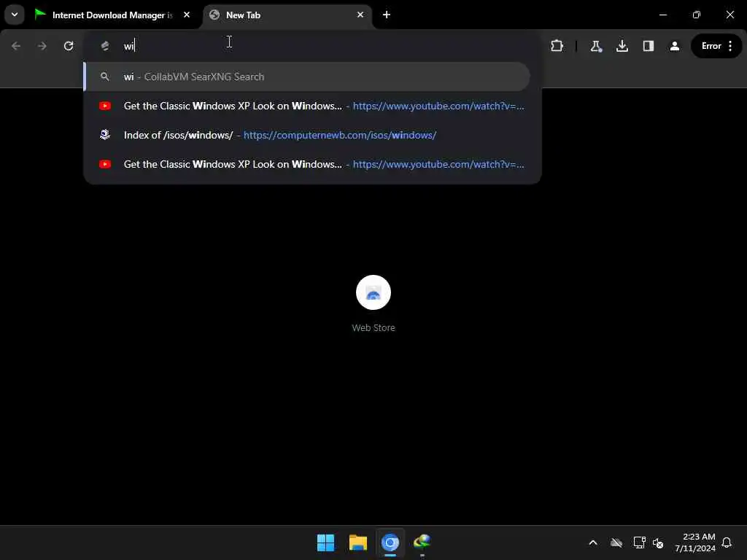The width and height of the screenshot is (747, 560).
Task: Open a new tab with the plus button
Action: point(387,15)
